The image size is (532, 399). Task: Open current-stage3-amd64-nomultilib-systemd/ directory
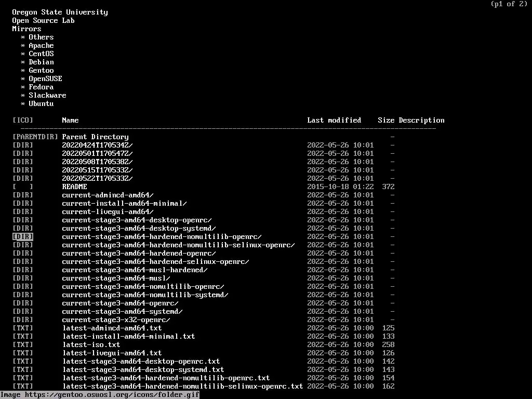(x=145, y=295)
